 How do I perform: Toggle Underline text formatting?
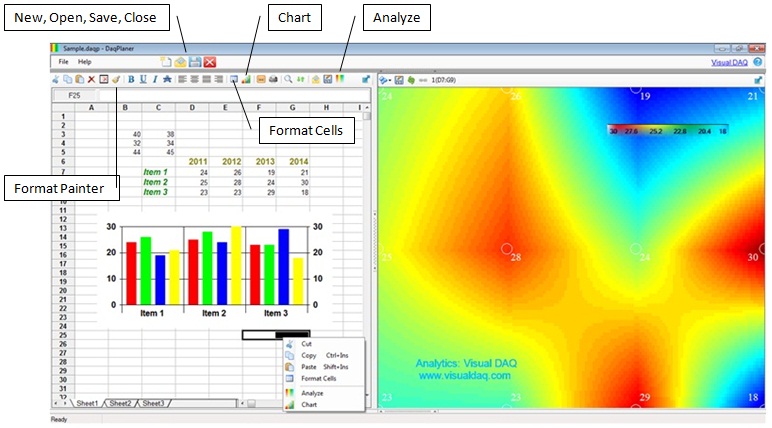[142, 79]
